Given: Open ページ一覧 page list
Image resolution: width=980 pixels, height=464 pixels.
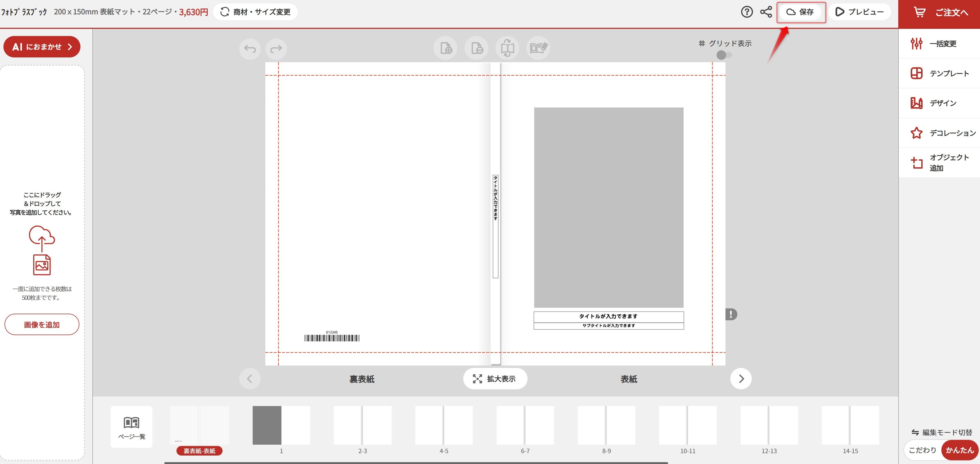Looking at the screenshot, I should 132,427.
